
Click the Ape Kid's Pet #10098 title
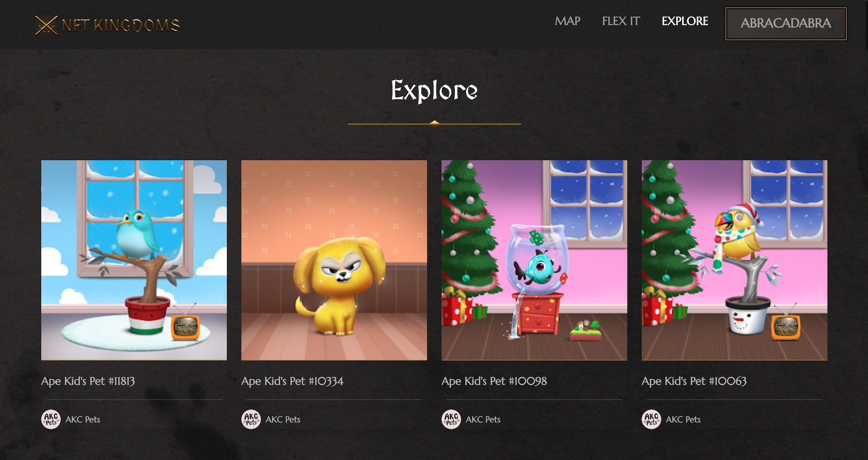[x=494, y=381]
